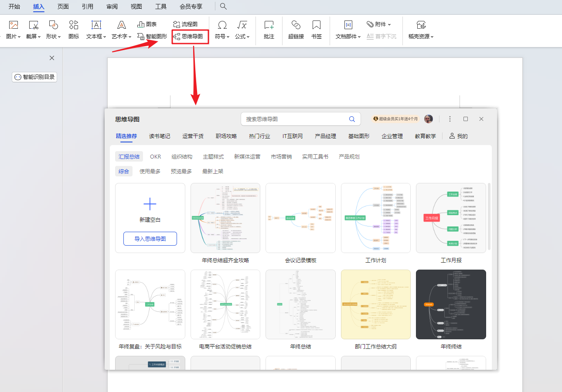Expand the 稻壳资源 dropdown arrow

coord(432,37)
